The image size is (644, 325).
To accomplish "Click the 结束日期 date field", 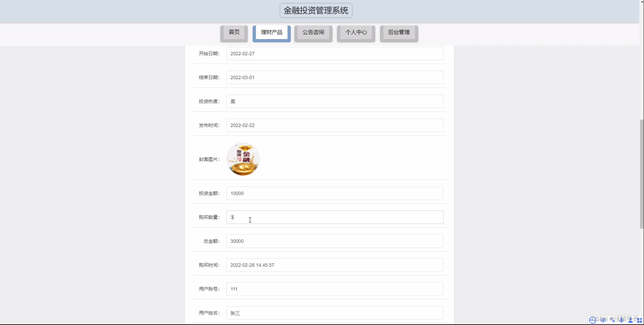I will click(334, 77).
